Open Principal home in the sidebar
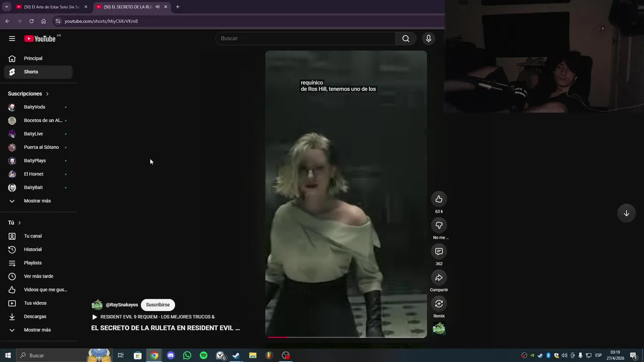The height and width of the screenshot is (362, 644). (x=38, y=58)
